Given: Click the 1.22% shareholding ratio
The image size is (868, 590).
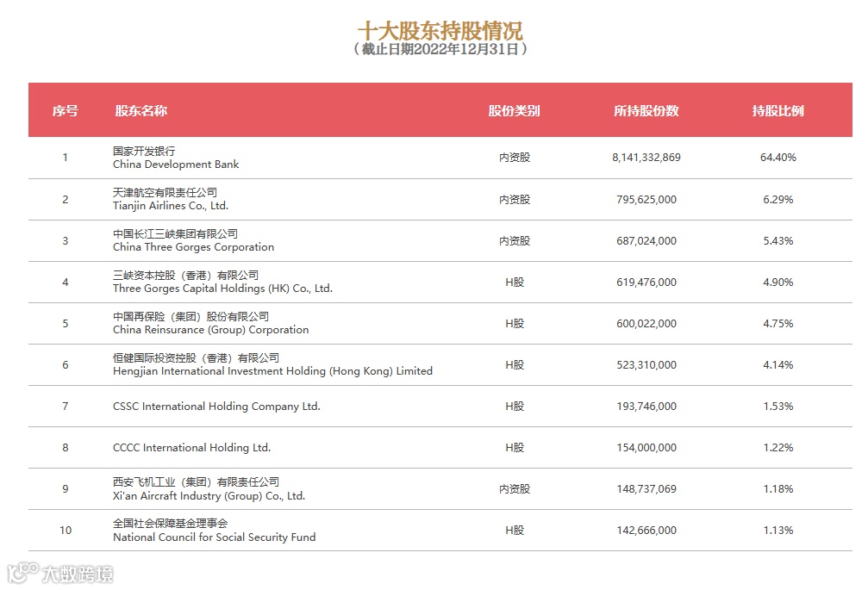Looking at the screenshot, I should click(x=777, y=448).
